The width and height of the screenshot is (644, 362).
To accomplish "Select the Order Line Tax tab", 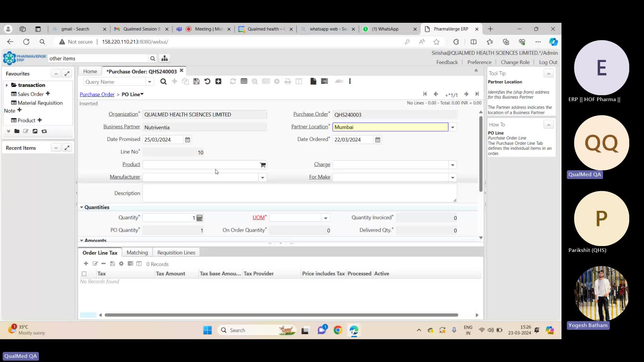I will 100,253.
